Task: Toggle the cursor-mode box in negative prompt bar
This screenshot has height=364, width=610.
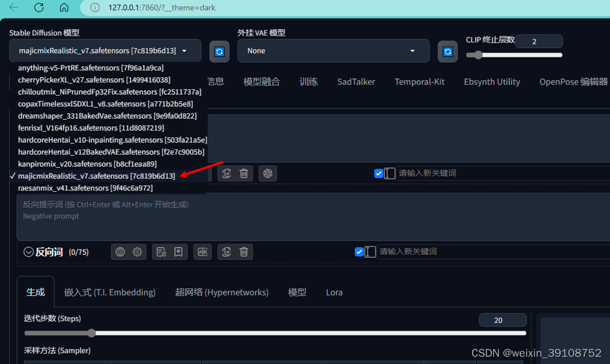Action: coord(371,252)
